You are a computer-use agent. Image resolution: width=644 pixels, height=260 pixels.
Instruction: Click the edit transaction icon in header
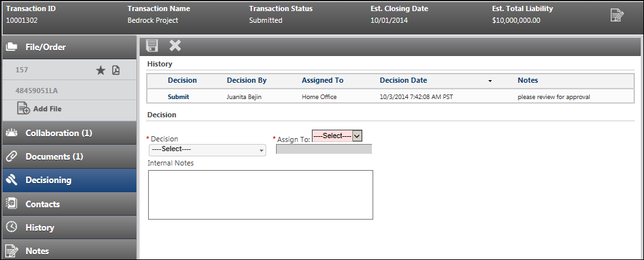point(617,15)
